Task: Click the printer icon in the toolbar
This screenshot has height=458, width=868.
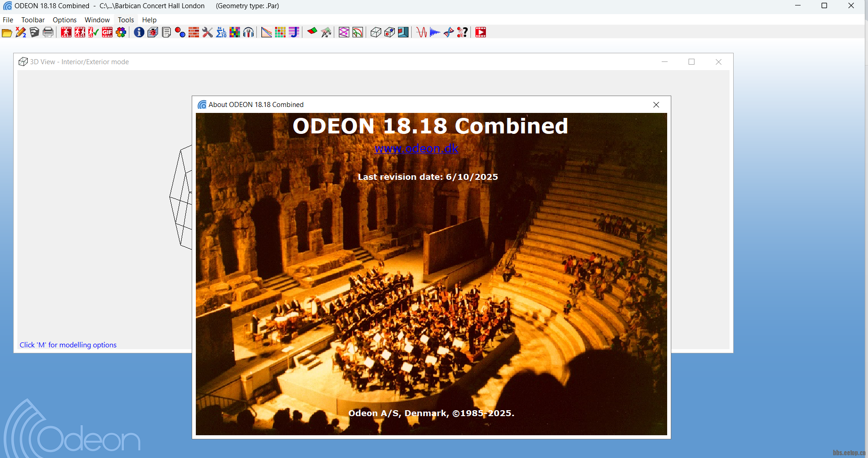Action: 48,32
